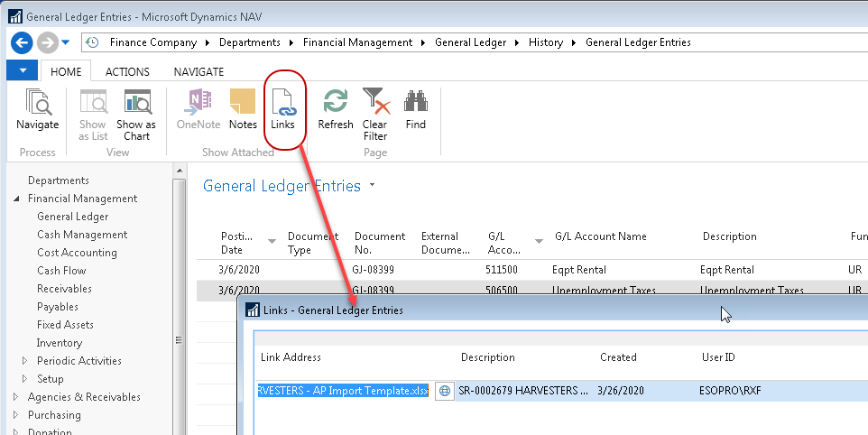Click the globe icon beside link address
868x435 pixels.
click(444, 391)
